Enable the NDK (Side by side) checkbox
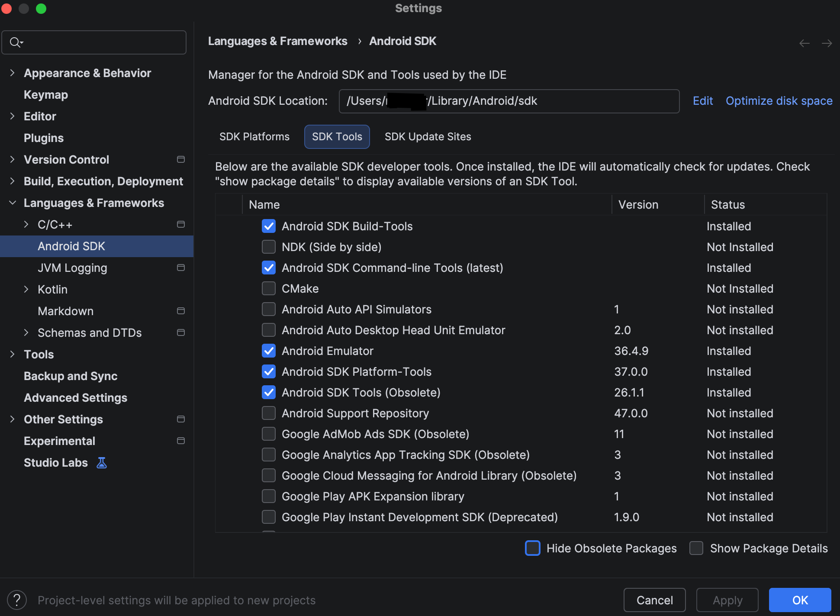The width and height of the screenshot is (840, 616). click(269, 247)
